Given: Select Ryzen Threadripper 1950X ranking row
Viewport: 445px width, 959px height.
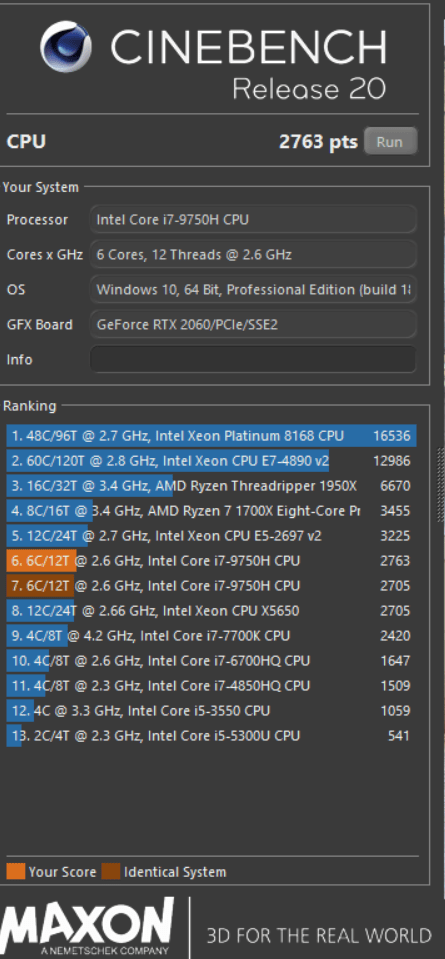Looking at the screenshot, I should tap(211, 486).
